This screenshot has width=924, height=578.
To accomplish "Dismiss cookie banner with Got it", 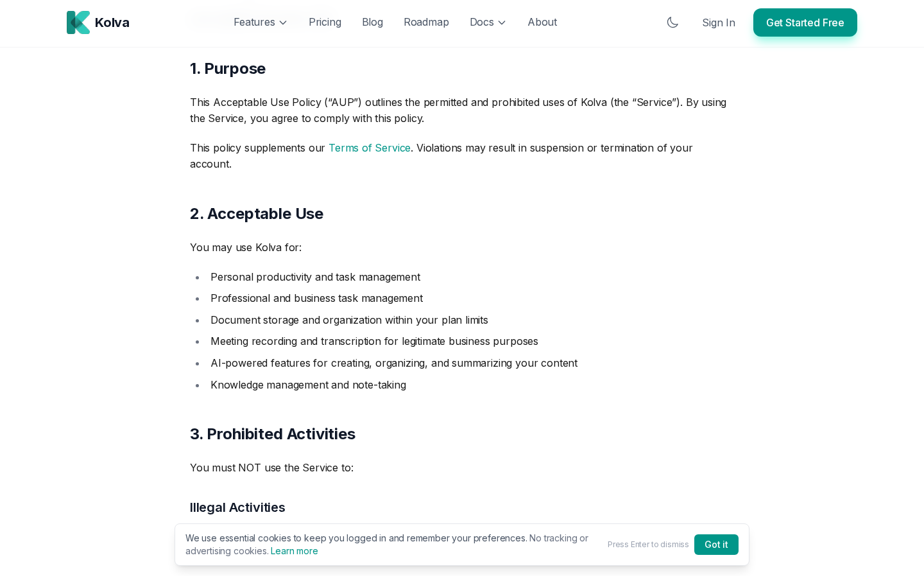I will point(716,545).
